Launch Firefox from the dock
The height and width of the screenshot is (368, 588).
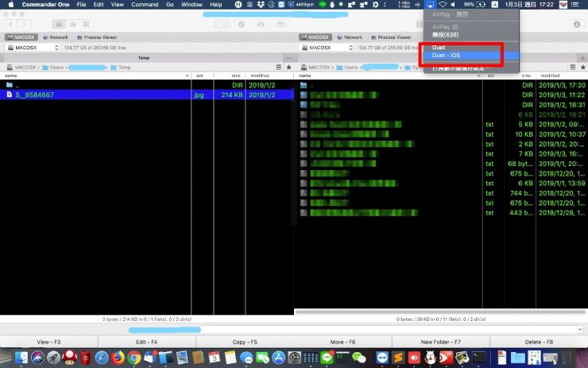(x=117, y=358)
